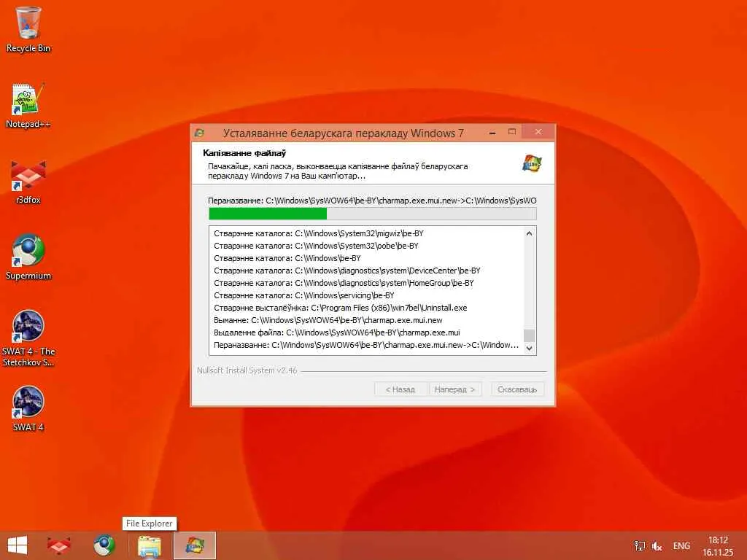Select log line ending with DeviceCenter\be-BY
Screen dimensions: 747x560
point(347,271)
